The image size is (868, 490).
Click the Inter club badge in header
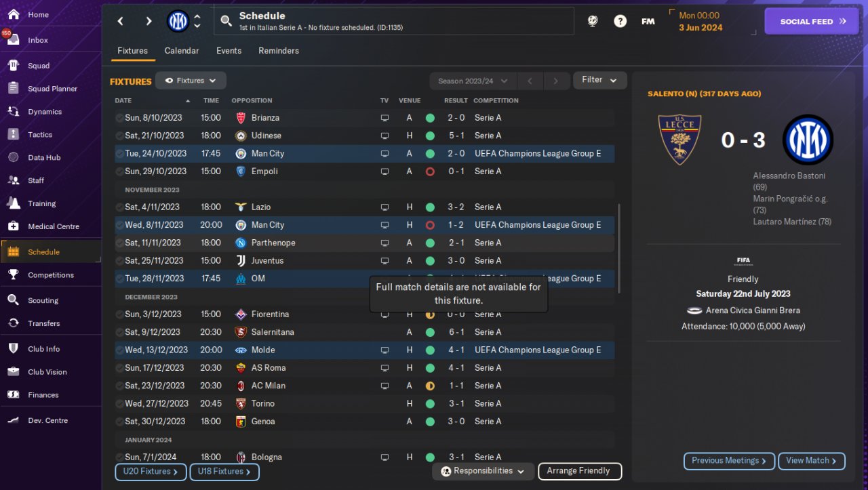coord(178,22)
